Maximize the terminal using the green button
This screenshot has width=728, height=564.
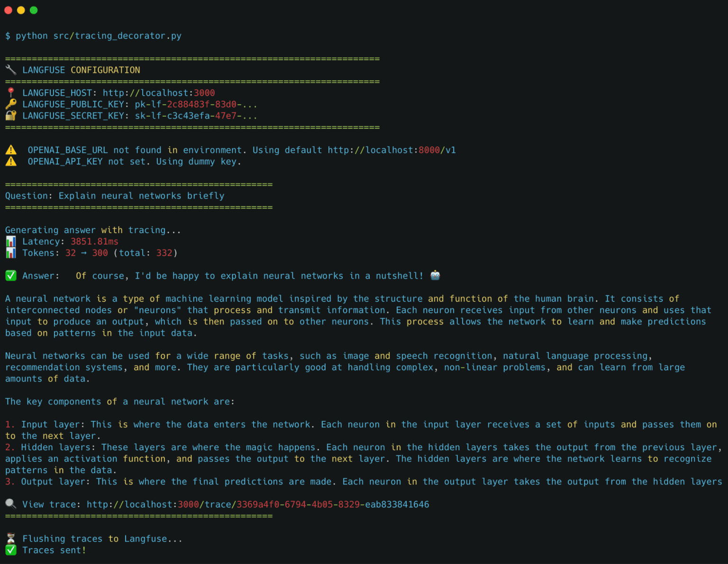pos(34,10)
